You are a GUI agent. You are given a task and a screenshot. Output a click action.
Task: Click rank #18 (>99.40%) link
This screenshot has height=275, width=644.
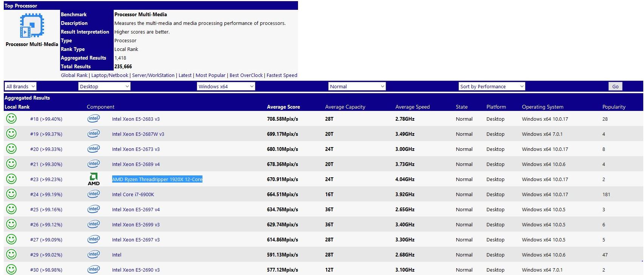[x=46, y=119]
